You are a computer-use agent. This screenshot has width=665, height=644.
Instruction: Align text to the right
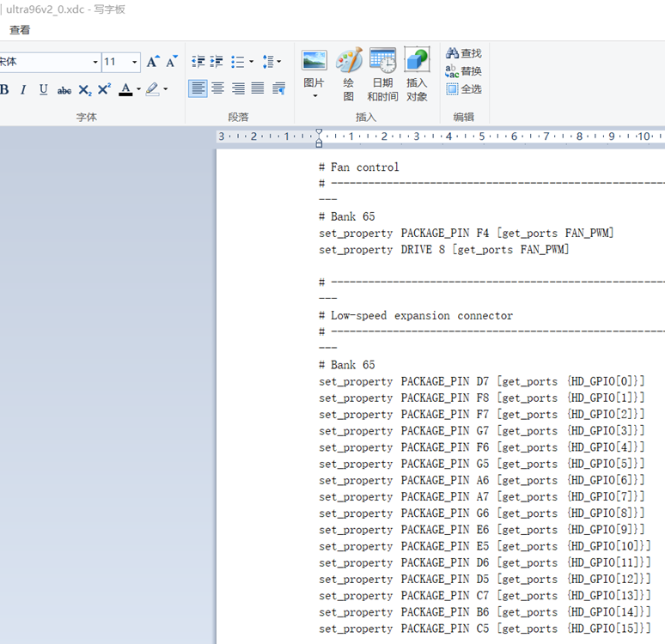coord(238,88)
